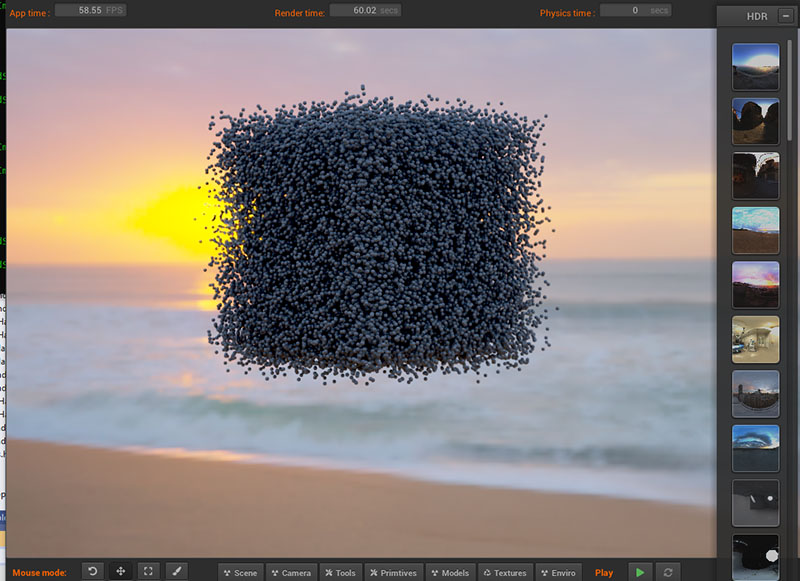
Task: Open the Enviro menu
Action: pos(558,572)
